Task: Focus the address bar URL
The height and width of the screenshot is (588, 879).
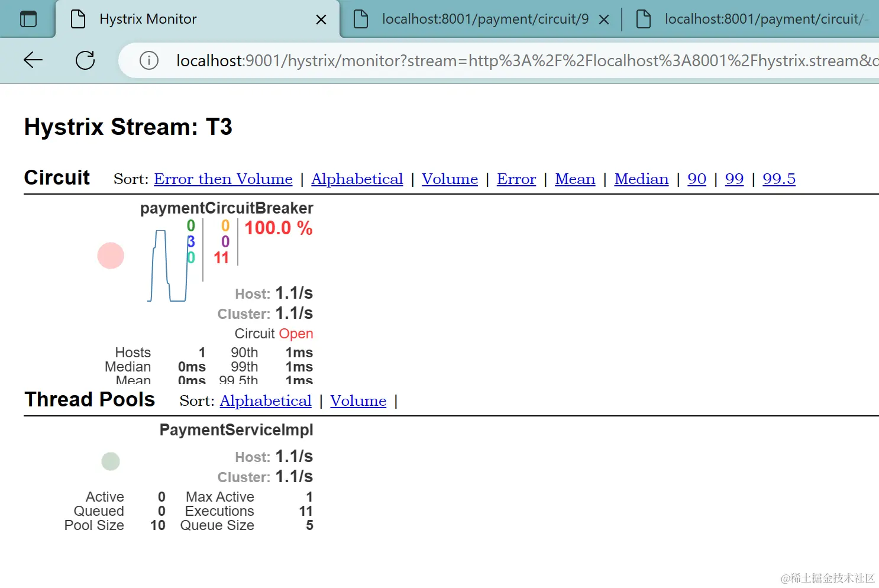Action: [x=527, y=60]
